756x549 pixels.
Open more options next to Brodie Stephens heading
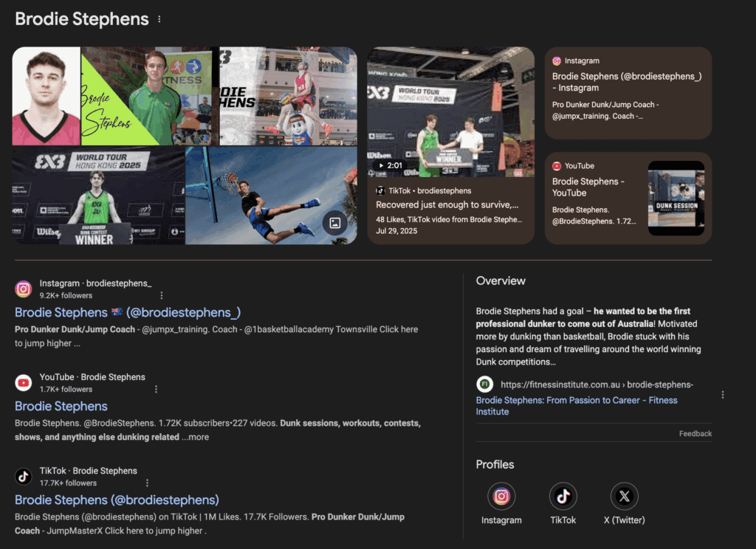tap(159, 19)
